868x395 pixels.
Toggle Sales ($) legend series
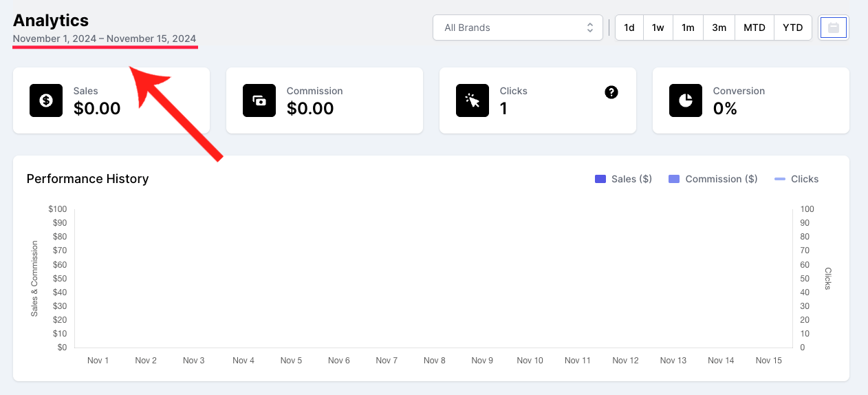coord(623,179)
